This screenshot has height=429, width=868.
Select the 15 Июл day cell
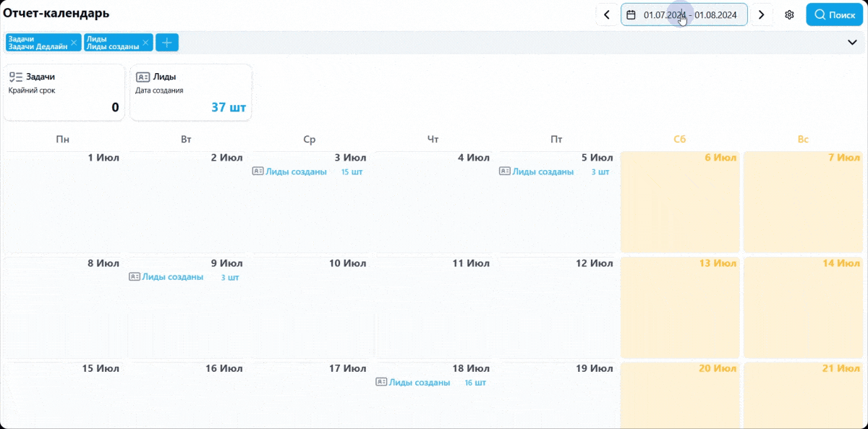(64, 395)
